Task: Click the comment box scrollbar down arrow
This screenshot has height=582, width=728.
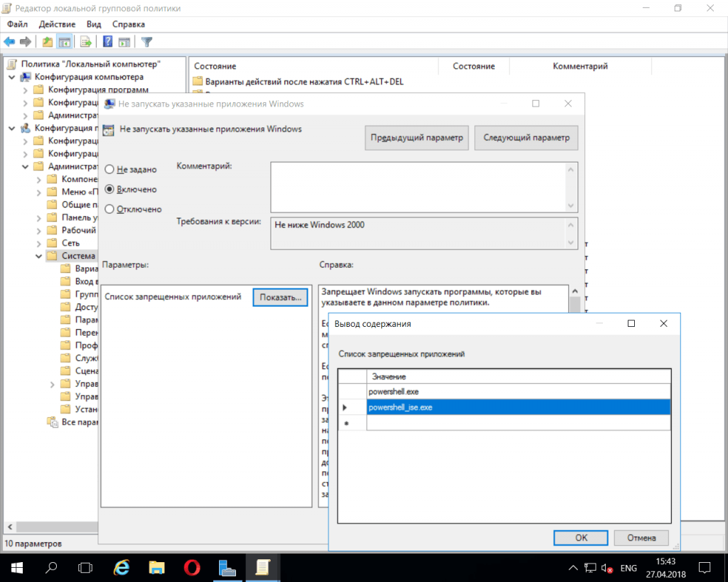Action: click(x=570, y=205)
